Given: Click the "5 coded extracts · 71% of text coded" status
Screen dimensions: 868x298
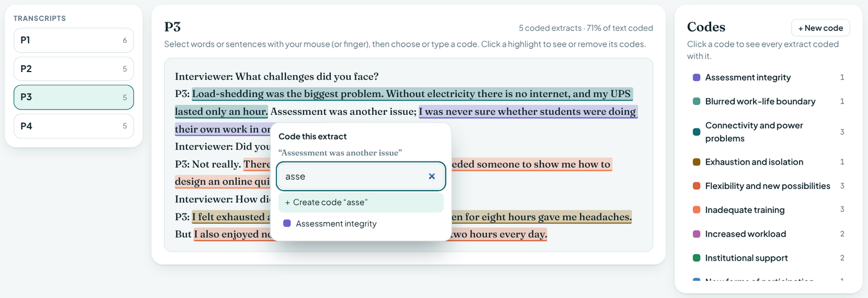Looking at the screenshot, I should 586,28.
